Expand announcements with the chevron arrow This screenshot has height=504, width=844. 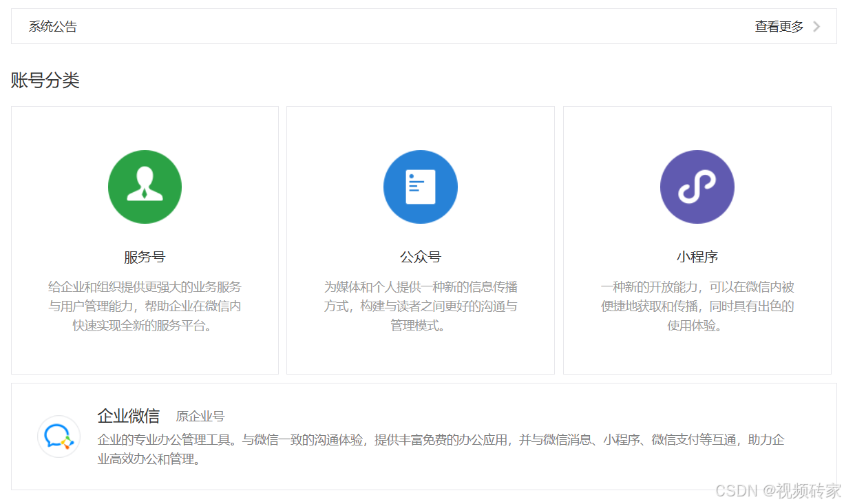816,27
